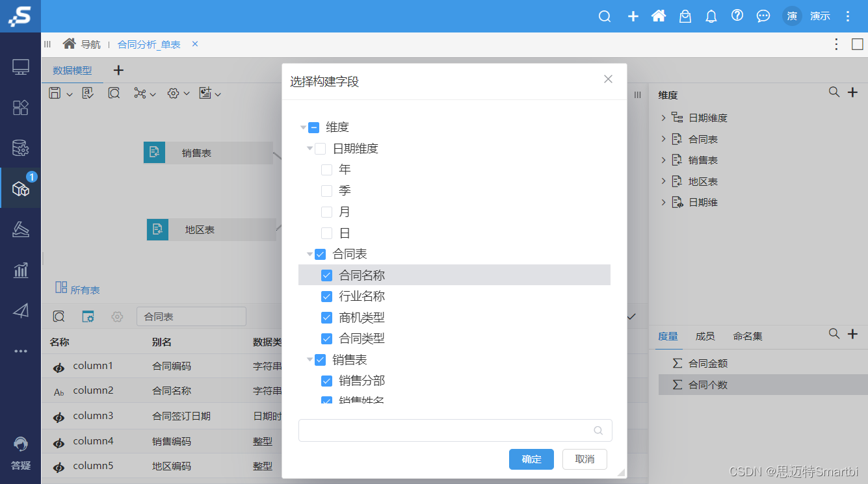868x484 pixels.
Task: Close the 合同分析_单表 tab
Action: pos(194,44)
